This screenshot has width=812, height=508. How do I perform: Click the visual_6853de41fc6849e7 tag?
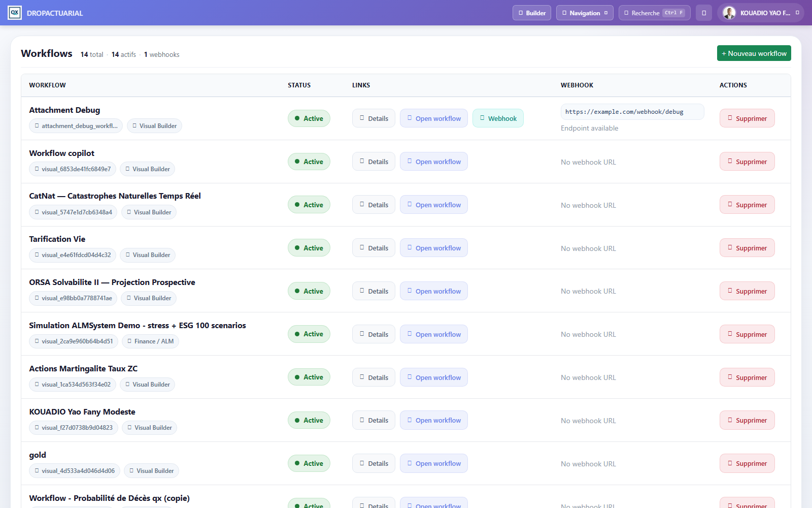tap(73, 169)
